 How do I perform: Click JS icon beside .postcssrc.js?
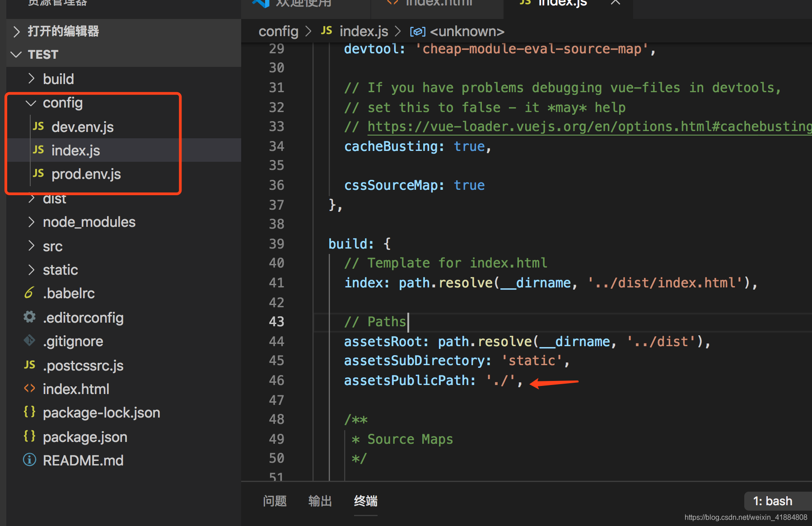click(x=29, y=365)
